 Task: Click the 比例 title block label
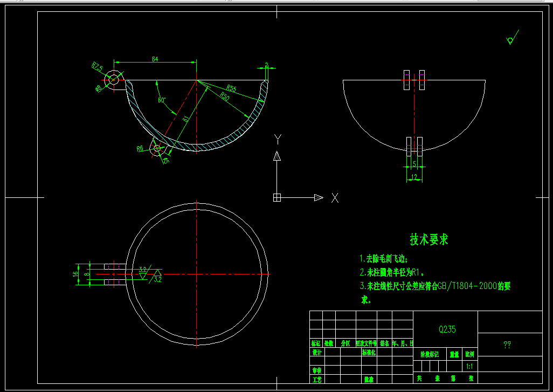pos(470,354)
